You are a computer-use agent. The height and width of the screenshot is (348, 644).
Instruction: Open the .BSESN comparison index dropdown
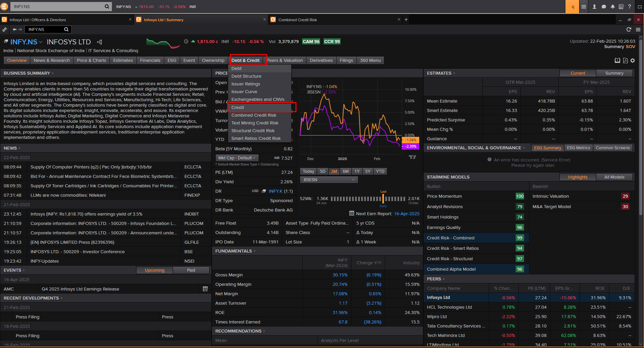pyautogui.click(x=329, y=180)
